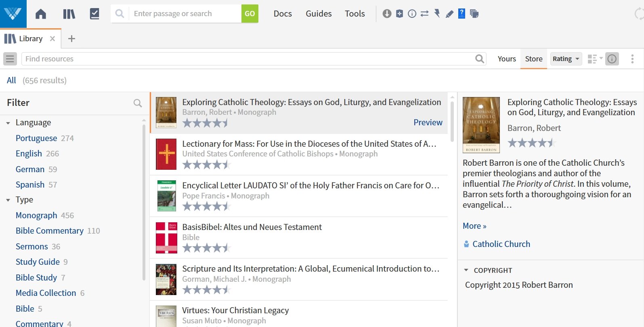Open the view layout options dropdown
Image resolution: width=644 pixels, height=327 pixels.
pyautogui.click(x=595, y=59)
